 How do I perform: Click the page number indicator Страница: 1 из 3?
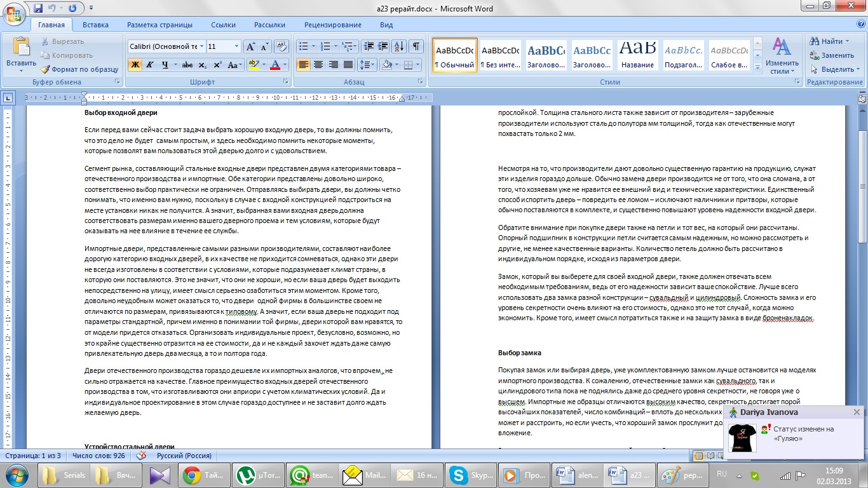click(33, 456)
